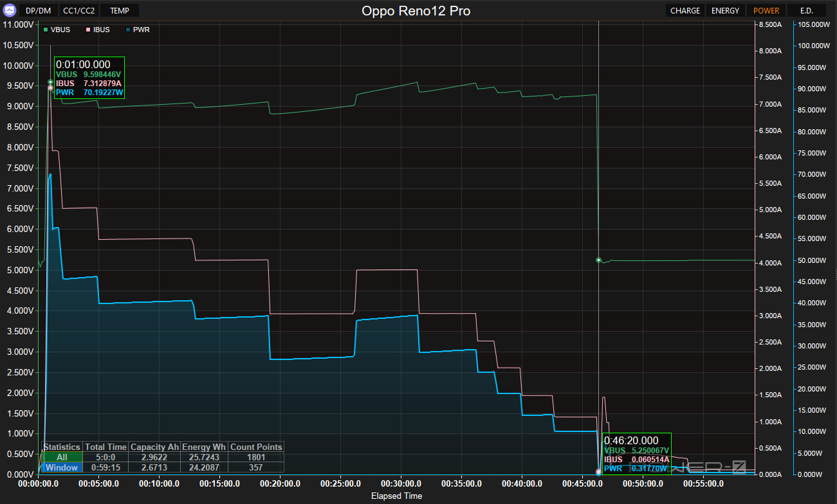837x504 pixels.
Task: Click the Energy Wh column header
Action: (204, 447)
